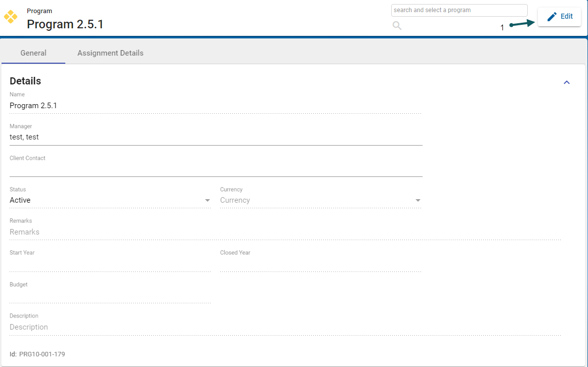Click the Details section heading
This screenshot has width=588, height=367.
[25, 81]
